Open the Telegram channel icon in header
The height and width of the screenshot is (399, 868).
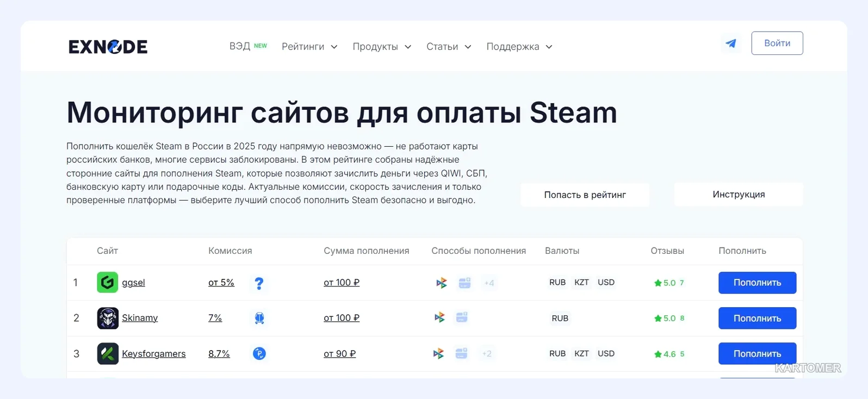(731, 43)
